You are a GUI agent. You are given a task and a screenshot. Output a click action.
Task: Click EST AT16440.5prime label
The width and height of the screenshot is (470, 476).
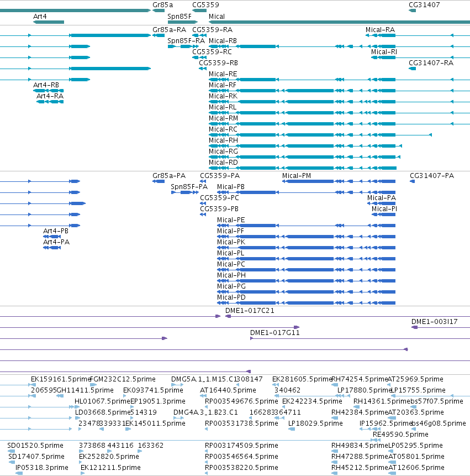(x=228, y=390)
